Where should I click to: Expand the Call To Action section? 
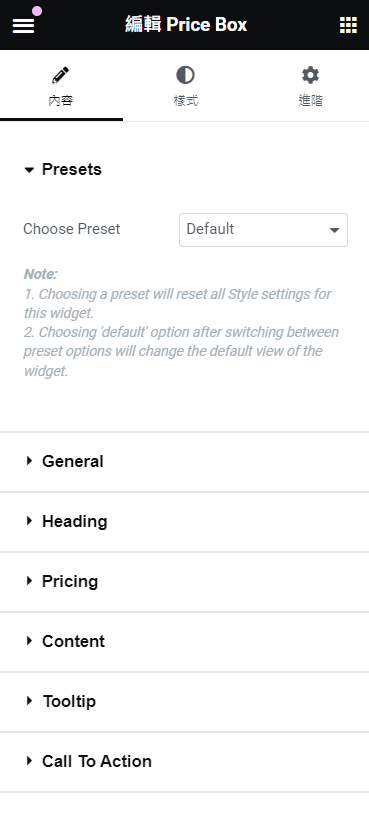point(184,761)
